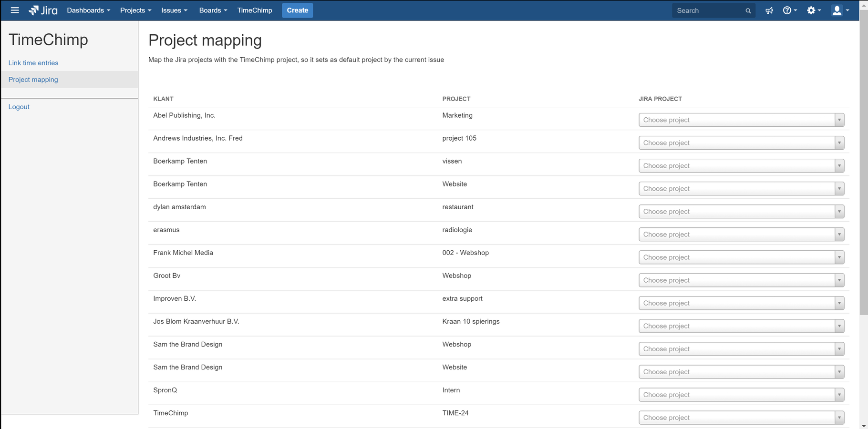The width and height of the screenshot is (868, 429).
Task: Choose Jira project for Sam the Brand Design Website
Action: (x=741, y=372)
